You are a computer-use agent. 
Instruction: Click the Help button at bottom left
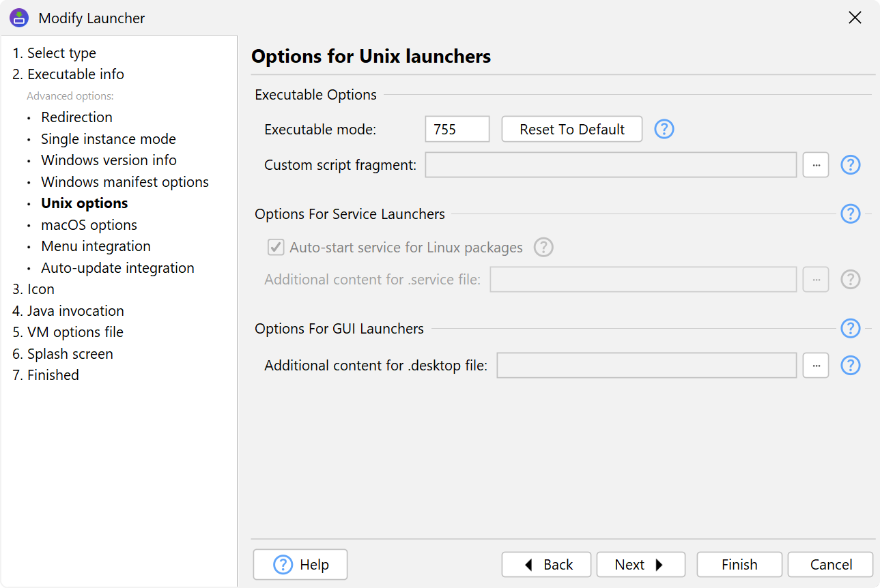point(300,565)
